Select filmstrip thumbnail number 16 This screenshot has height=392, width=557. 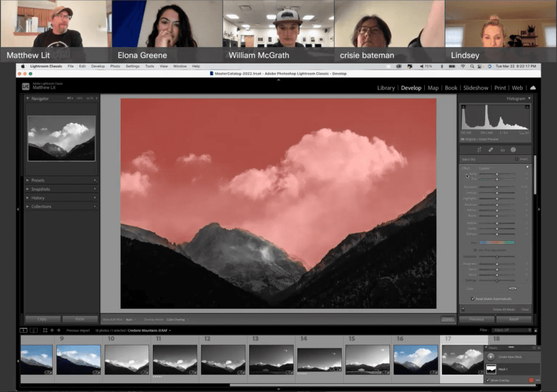point(415,359)
